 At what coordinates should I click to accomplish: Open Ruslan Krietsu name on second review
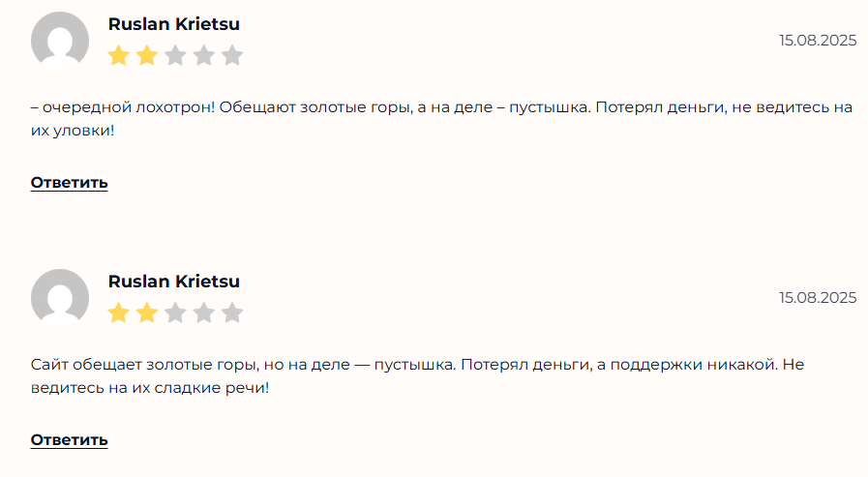coord(174,282)
